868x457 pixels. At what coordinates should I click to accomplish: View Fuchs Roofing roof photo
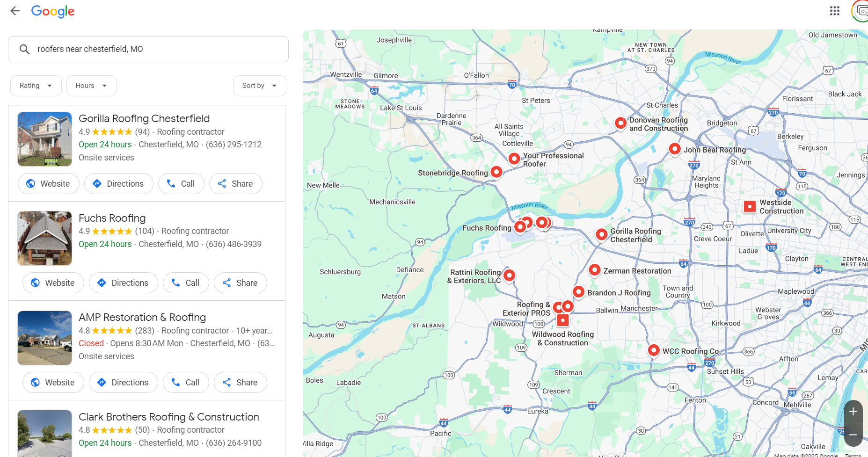tap(45, 239)
